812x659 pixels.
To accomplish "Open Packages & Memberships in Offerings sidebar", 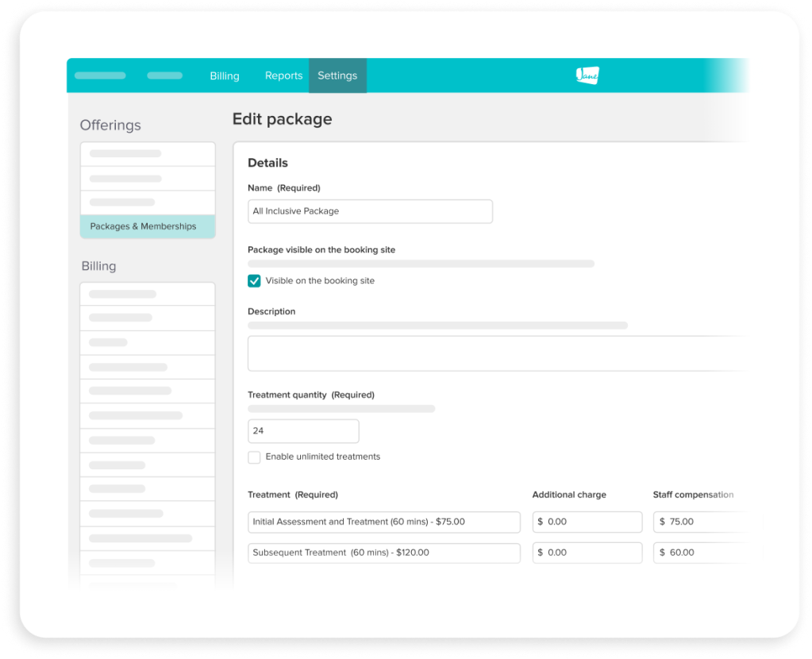I will (148, 226).
